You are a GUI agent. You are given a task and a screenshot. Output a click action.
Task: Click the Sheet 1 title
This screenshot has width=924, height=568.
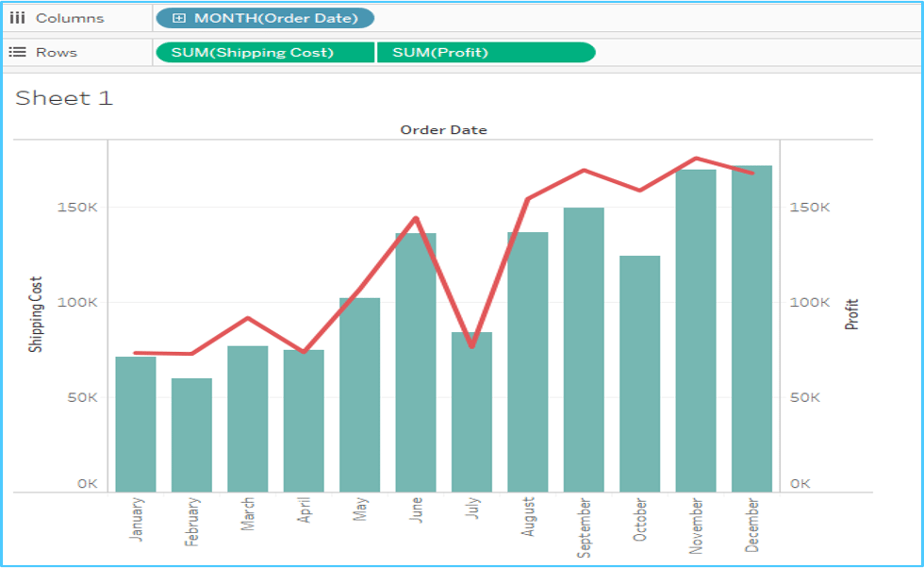click(x=62, y=97)
